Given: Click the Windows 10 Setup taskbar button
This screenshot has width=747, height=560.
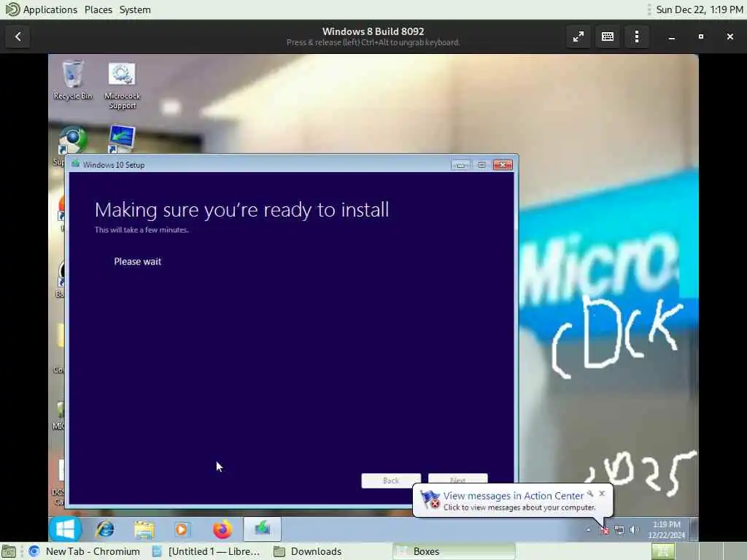Looking at the screenshot, I should [x=262, y=529].
